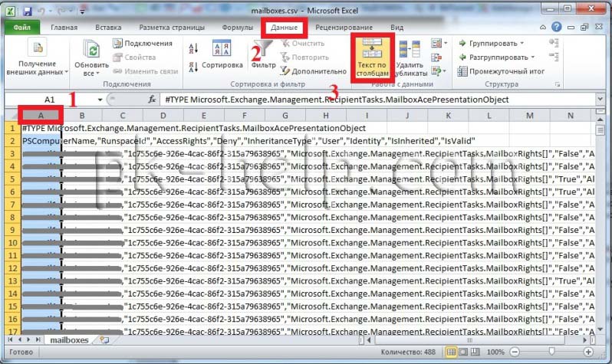Image resolution: width=612 pixels, height=364 pixels.
Task: Click the Select All corner button
Action: point(13,116)
